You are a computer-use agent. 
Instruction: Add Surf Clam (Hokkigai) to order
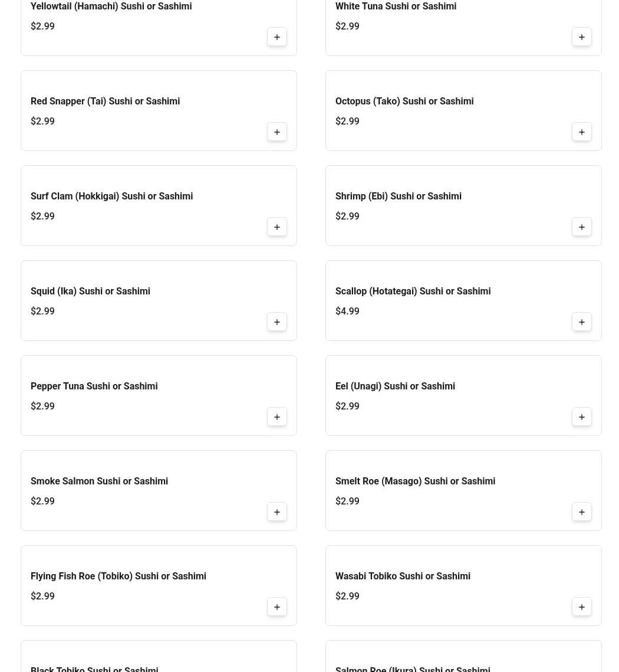276,227
